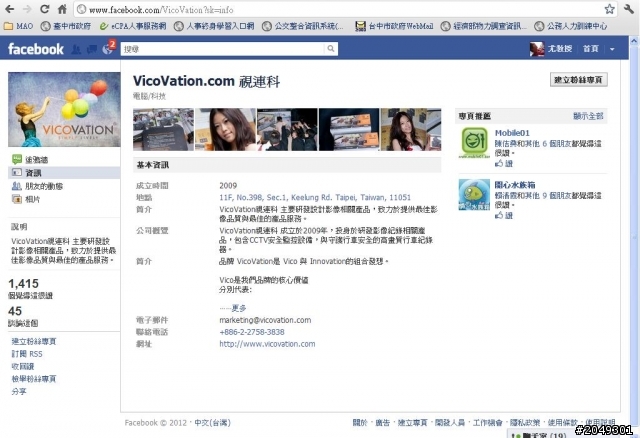Click the phone number +886-2-2758-3838
This screenshot has height=438, width=640.
pos(252,332)
